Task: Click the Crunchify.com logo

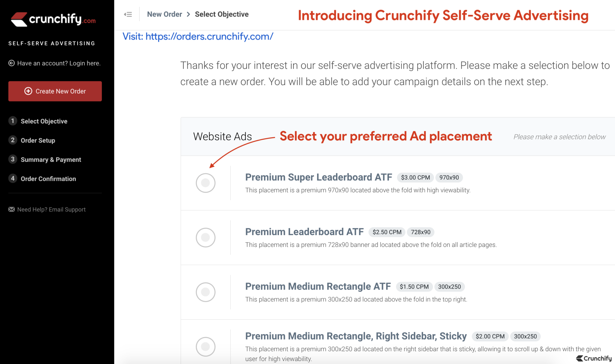Action: click(x=53, y=19)
